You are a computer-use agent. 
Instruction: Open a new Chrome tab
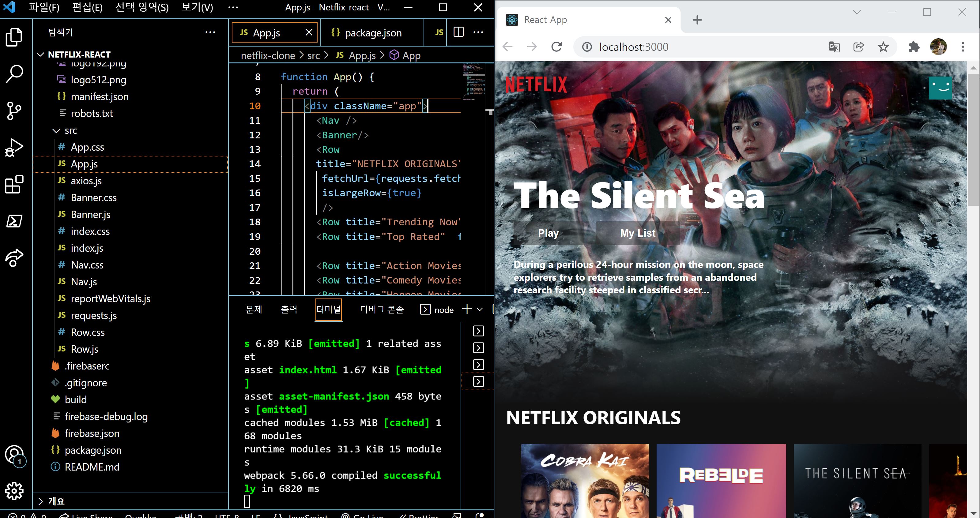click(x=697, y=20)
